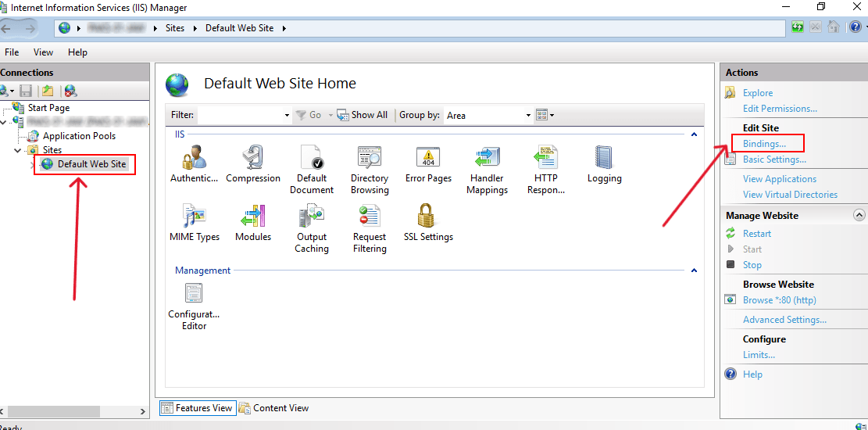Click the Save connections toolbar icon
This screenshot has width=868, height=430.
26,91
